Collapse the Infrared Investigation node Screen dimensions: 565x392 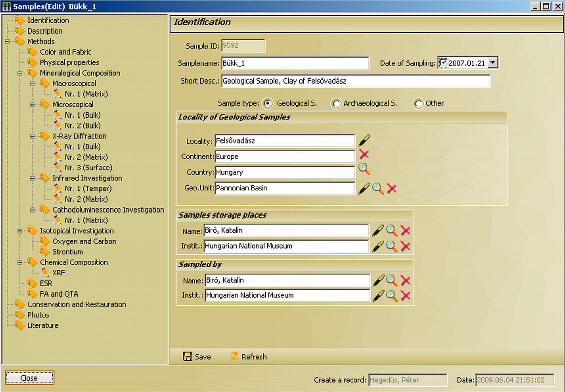tap(32, 178)
